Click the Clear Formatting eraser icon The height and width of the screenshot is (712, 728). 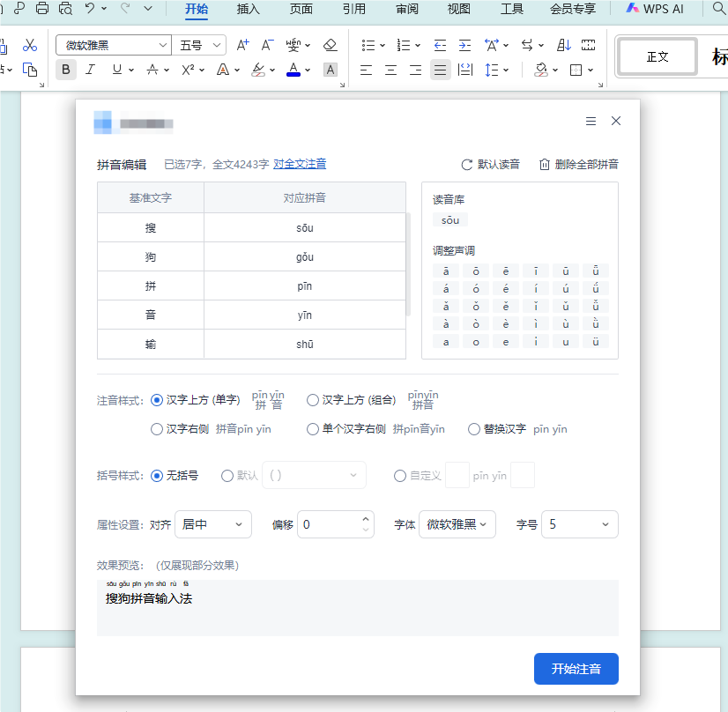[x=331, y=45]
